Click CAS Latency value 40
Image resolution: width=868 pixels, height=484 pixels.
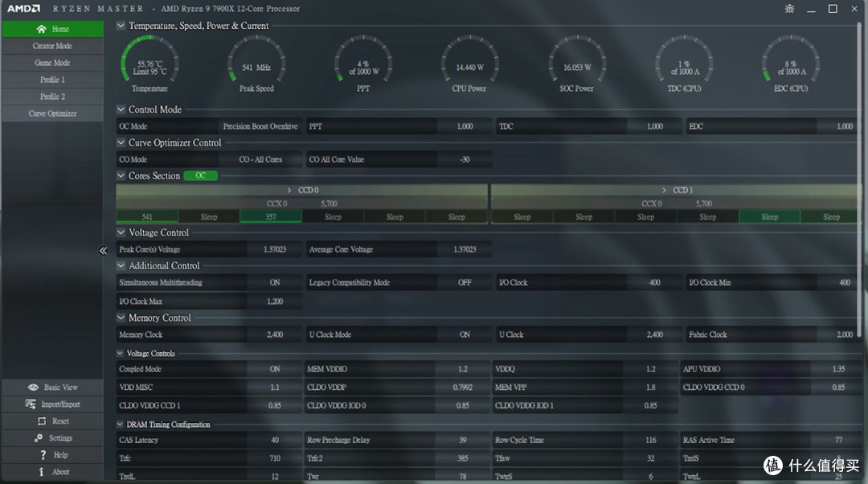(x=275, y=440)
